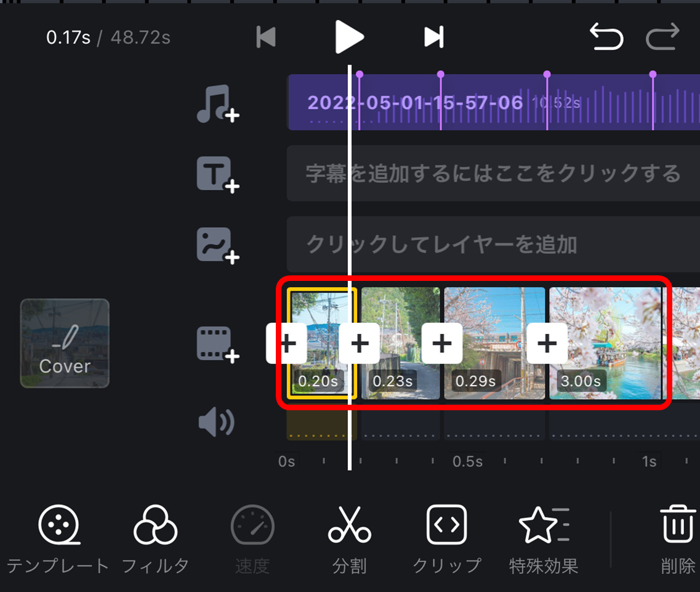Delete clip with the 削除 trash icon

[x=678, y=540]
